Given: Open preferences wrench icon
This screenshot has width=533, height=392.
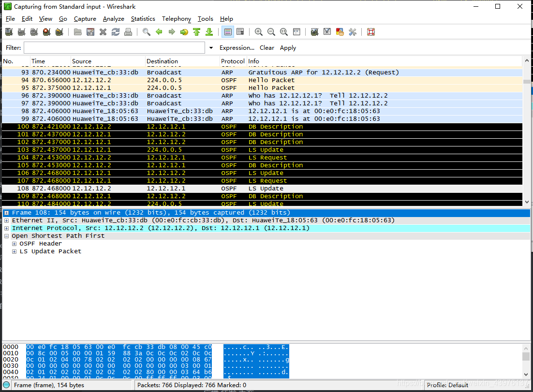Looking at the screenshot, I should click(353, 32).
